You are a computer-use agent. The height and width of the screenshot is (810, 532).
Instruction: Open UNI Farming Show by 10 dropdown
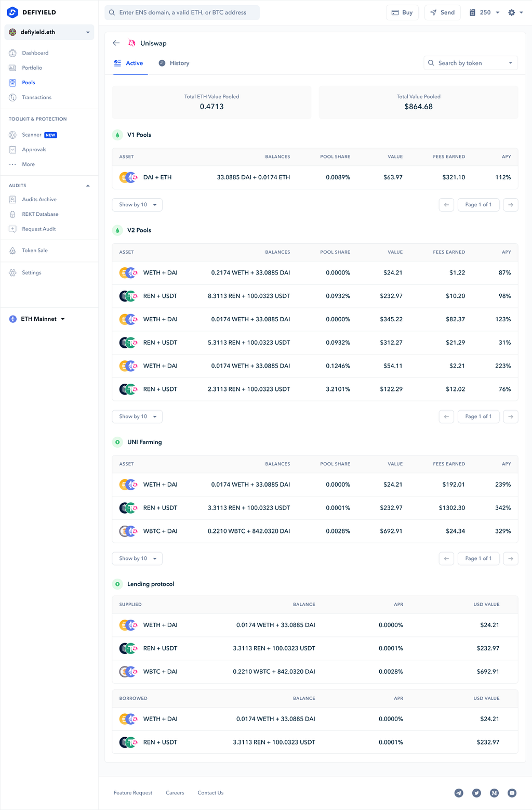pyautogui.click(x=137, y=558)
